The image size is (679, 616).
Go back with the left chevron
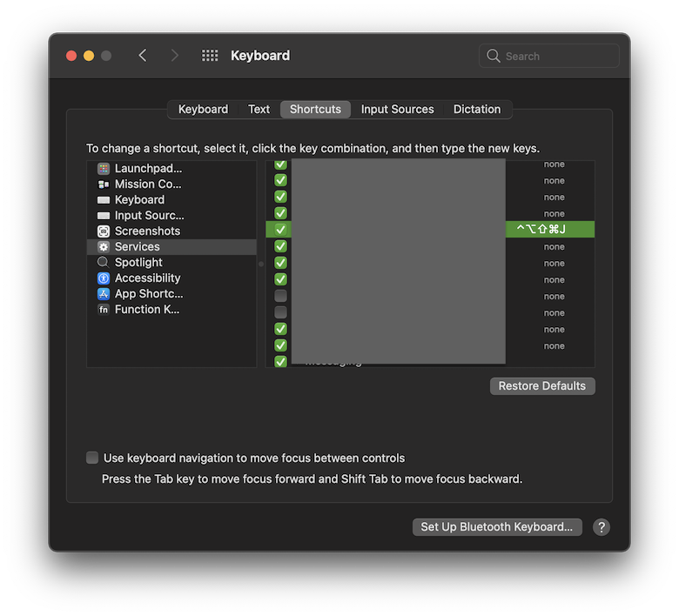click(x=143, y=56)
